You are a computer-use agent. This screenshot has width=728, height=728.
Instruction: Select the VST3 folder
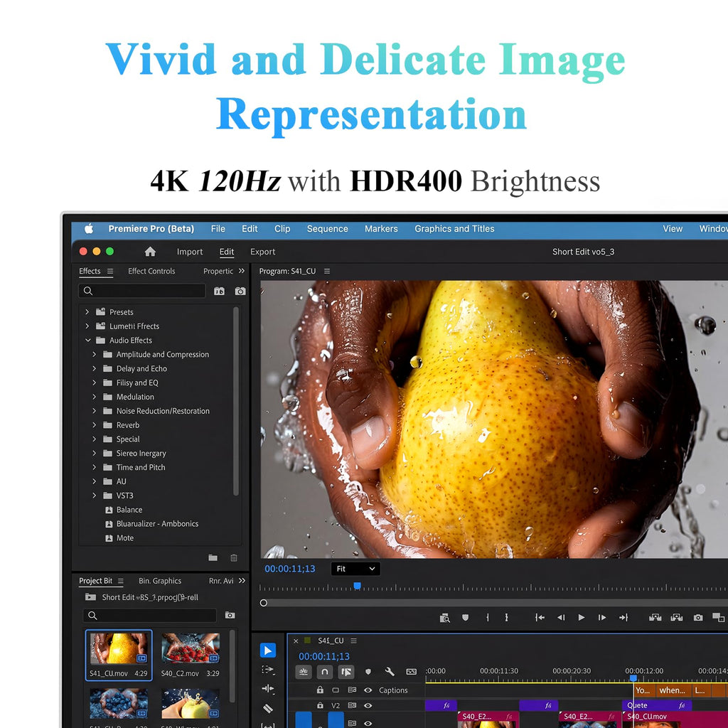124,496
